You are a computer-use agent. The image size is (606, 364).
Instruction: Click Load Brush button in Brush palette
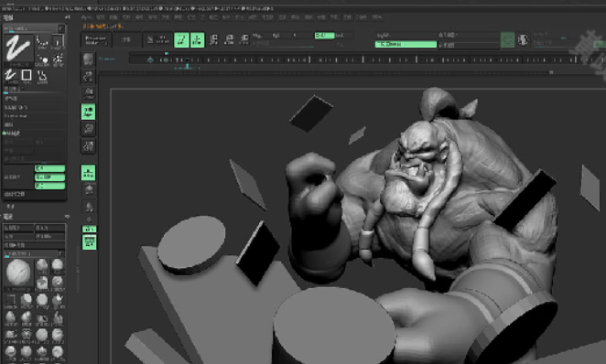tap(18, 228)
